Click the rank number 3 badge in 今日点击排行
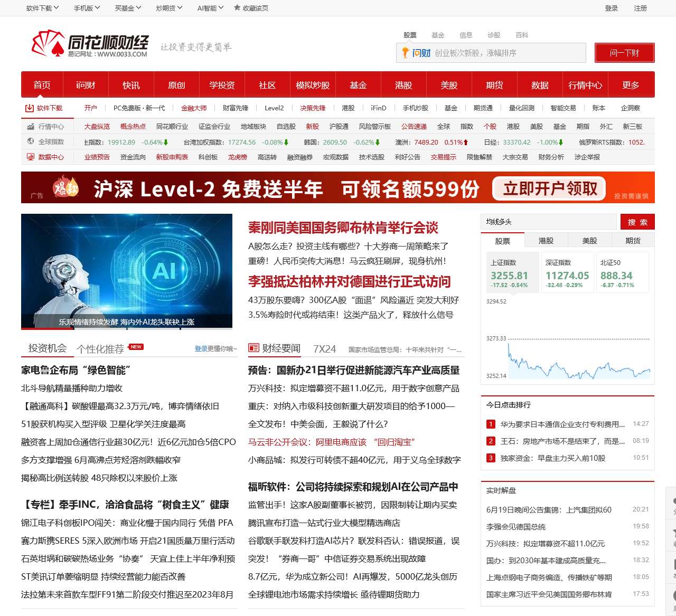The height and width of the screenshot is (616, 676). click(491, 458)
